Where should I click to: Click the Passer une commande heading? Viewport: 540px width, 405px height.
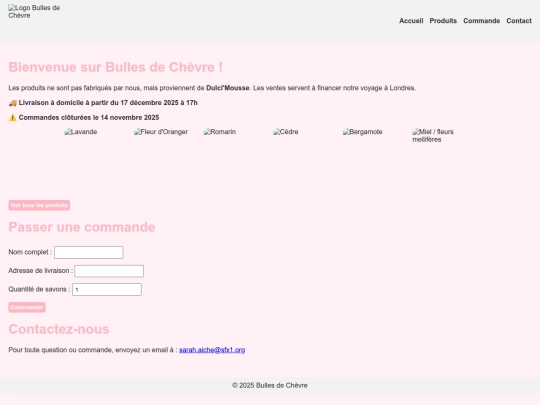pyautogui.click(x=82, y=227)
